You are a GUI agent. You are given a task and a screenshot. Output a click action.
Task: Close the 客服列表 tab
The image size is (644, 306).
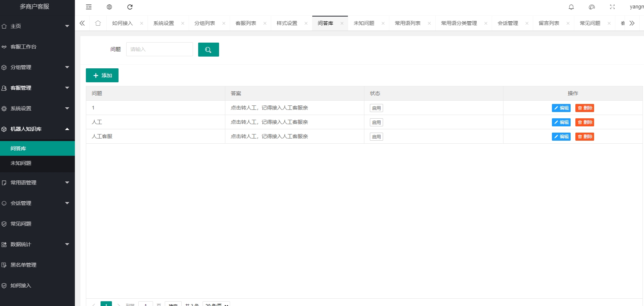point(265,23)
